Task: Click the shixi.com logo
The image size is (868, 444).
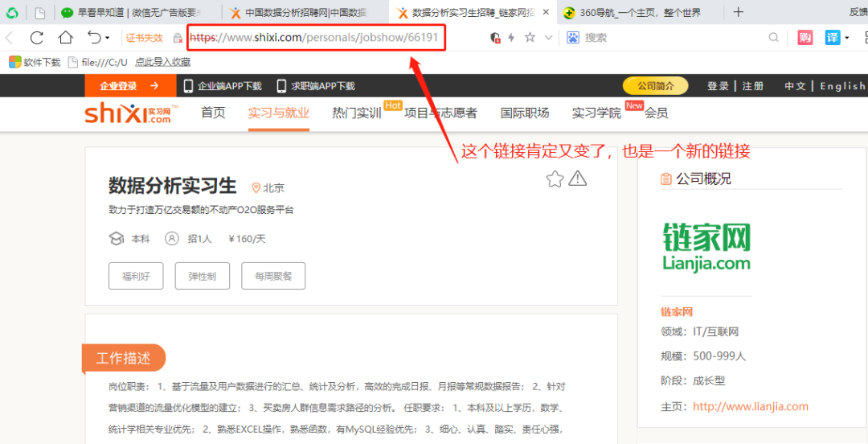Action: 131,113
